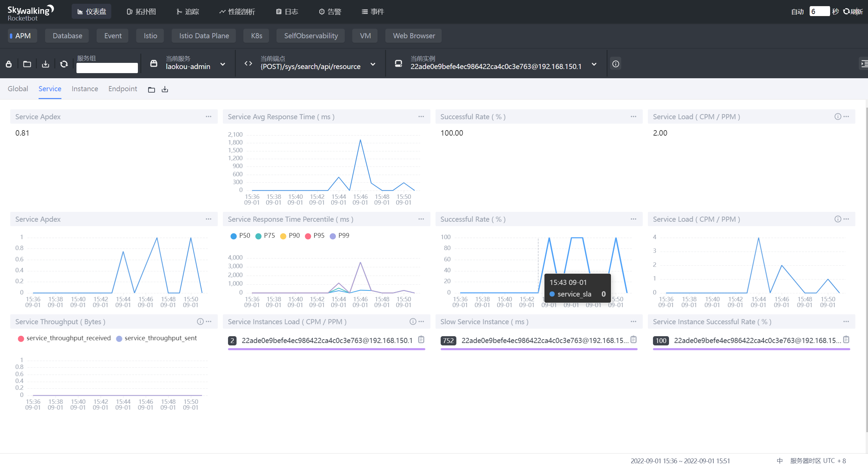This screenshot has width=868, height=466.
Task: Click the refresh icon next to 服务组
Action: [64, 64]
